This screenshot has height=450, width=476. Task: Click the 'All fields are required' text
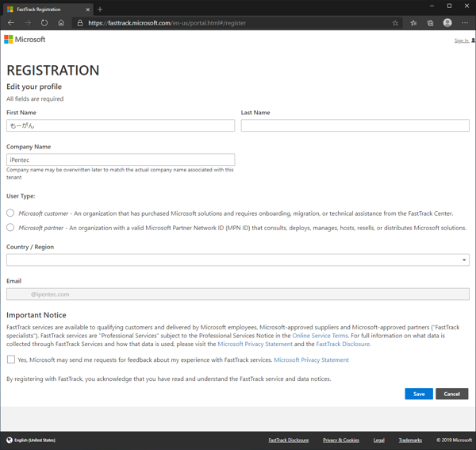[x=35, y=99]
